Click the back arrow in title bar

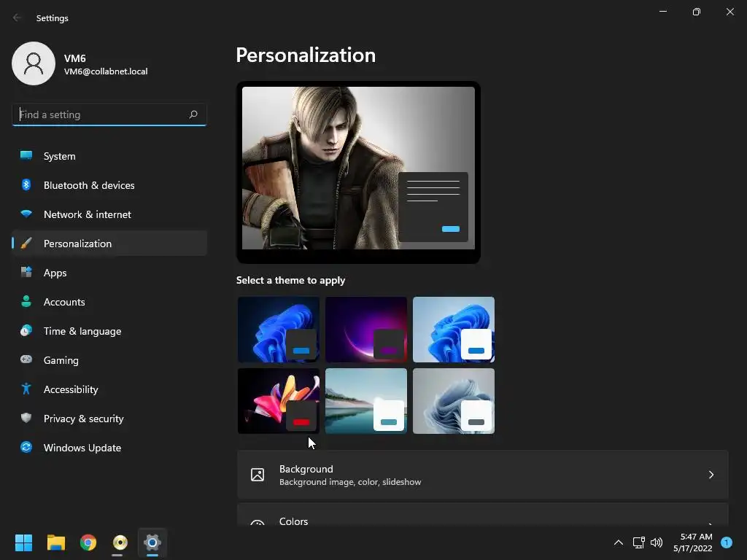18,17
